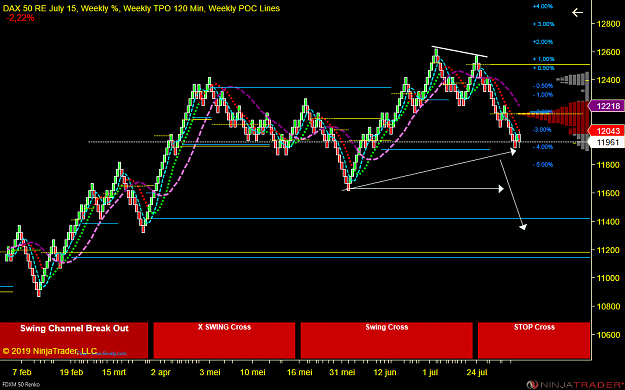
Task: Click the 31 mei date label
Action: (x=342, y=372)
